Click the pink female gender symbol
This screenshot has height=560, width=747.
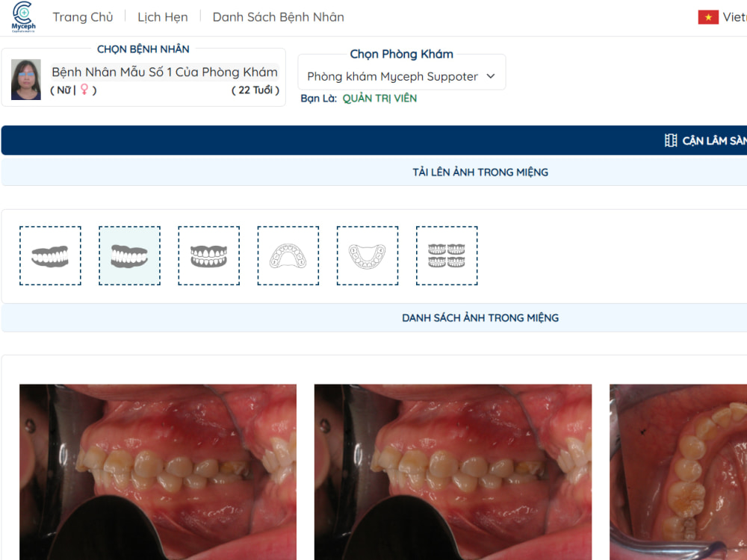[x=84, y=90]
